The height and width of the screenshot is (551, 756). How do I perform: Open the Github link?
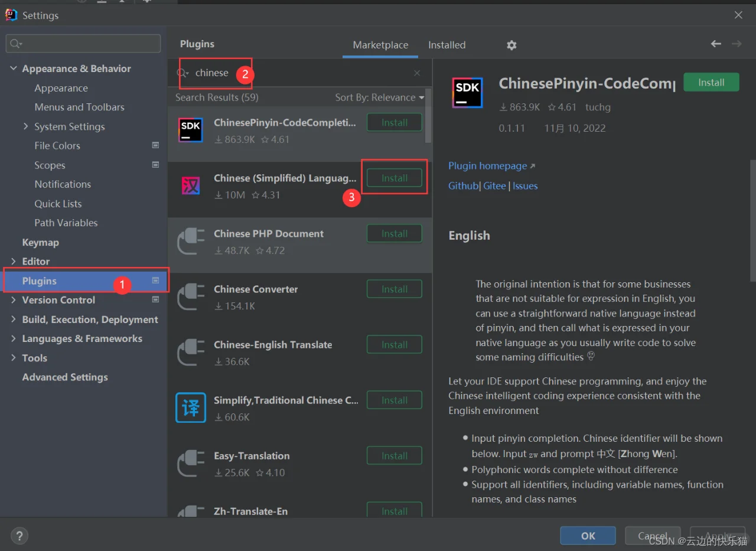tap(463, 185)
